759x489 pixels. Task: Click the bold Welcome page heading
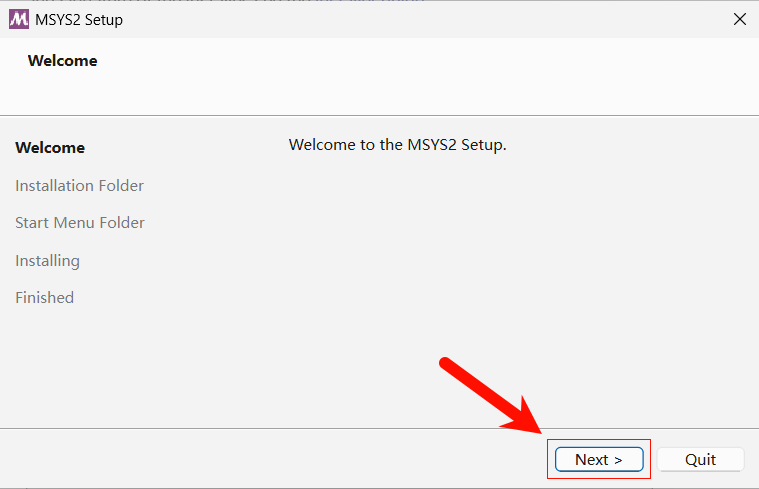(x=63, y=61)
